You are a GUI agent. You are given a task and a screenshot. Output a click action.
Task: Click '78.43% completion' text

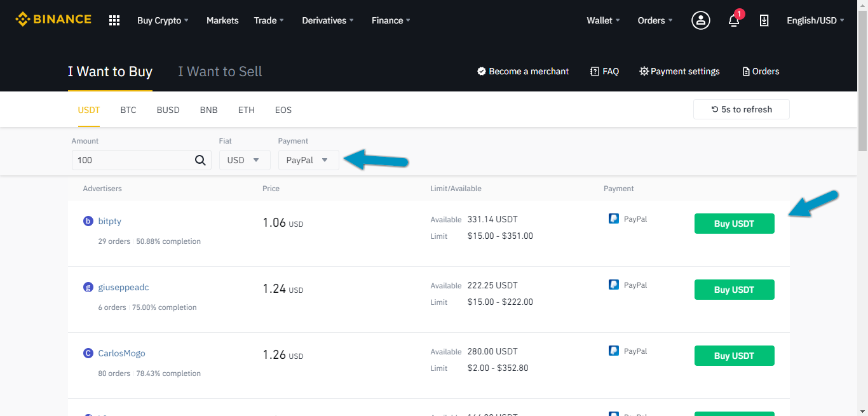pos(168,373)
